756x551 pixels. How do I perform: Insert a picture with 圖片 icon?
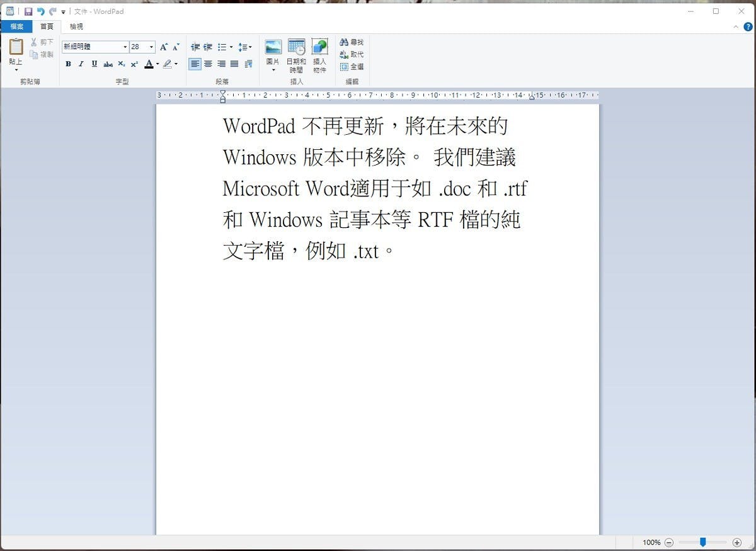point(273,47)
